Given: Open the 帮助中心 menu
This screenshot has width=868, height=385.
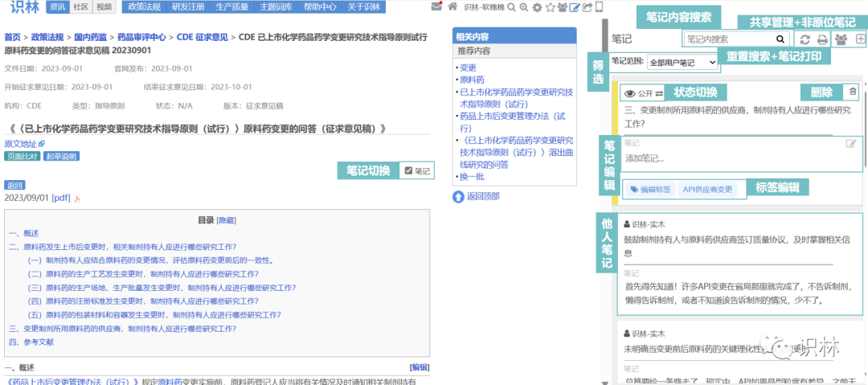Looking at the screenshot, I should point(320,7).
